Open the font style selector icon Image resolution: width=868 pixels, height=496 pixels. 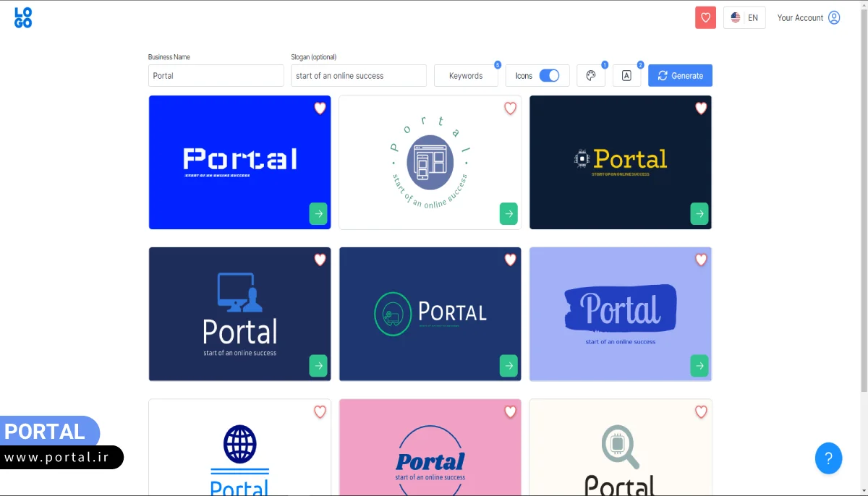(x=626, y=76)
